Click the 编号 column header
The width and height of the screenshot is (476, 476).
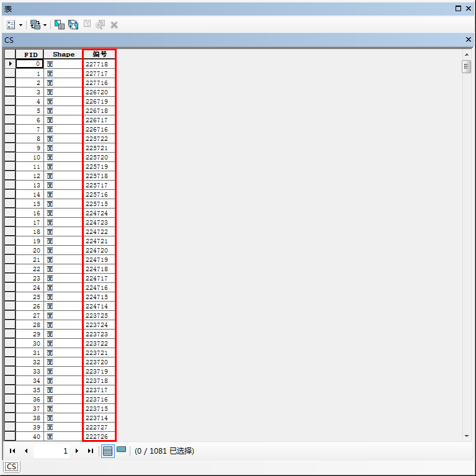pos(99,55)
